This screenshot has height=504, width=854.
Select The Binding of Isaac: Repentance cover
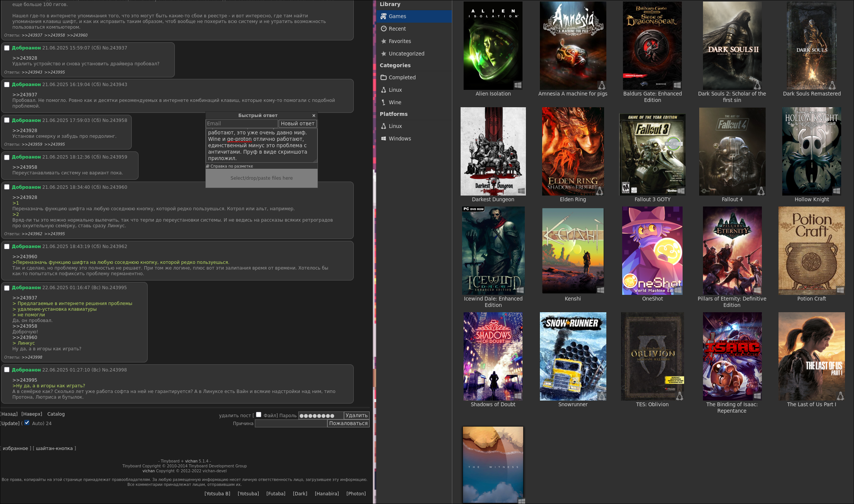732,356
